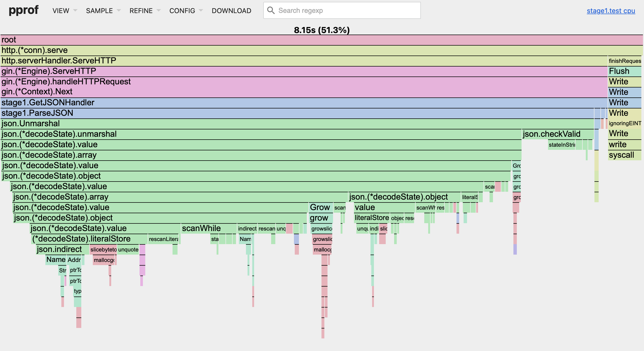Expand the VIEW dropdown arrow
This screenshot has height=351, width=644.
pos(75,11)
